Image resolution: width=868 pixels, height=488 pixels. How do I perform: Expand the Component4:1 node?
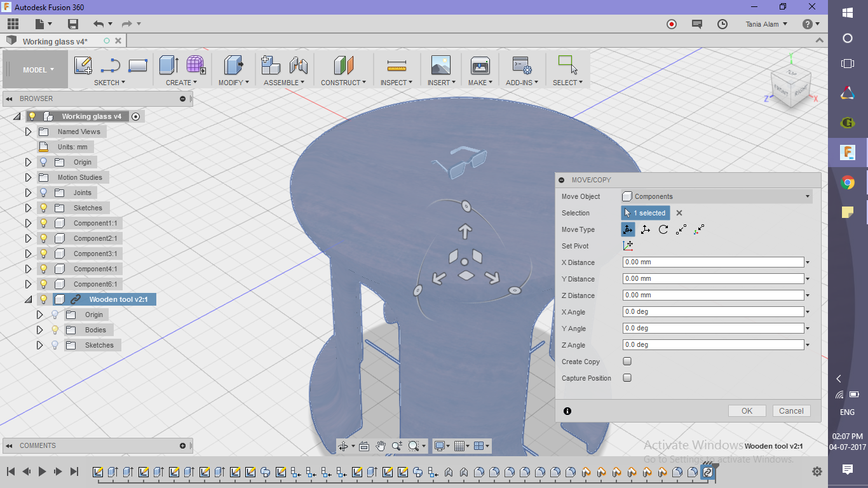click(28, 269)
